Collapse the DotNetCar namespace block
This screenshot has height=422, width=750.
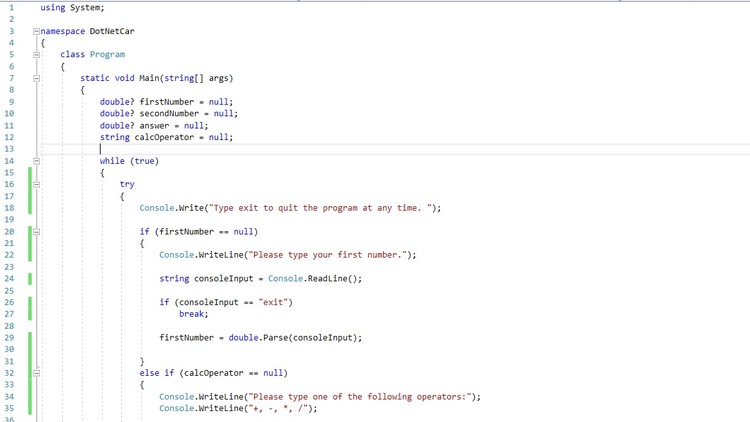(x=36, y=31)
